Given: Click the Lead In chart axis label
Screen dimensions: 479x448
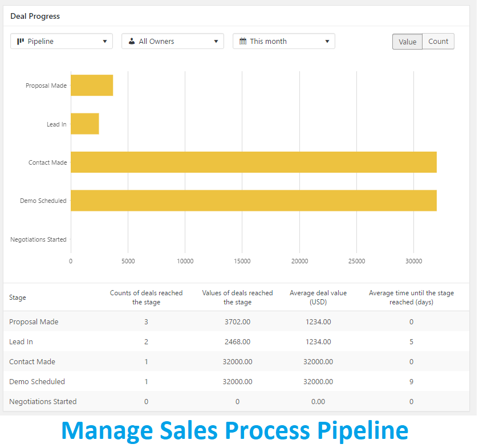Looking at the screenshot, I should point(56,124).
